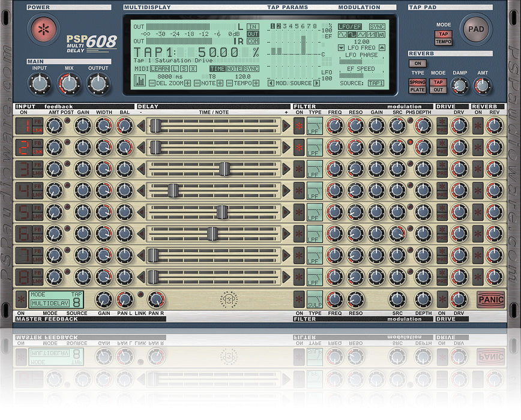Click the MIDI S button

(184, 69)
